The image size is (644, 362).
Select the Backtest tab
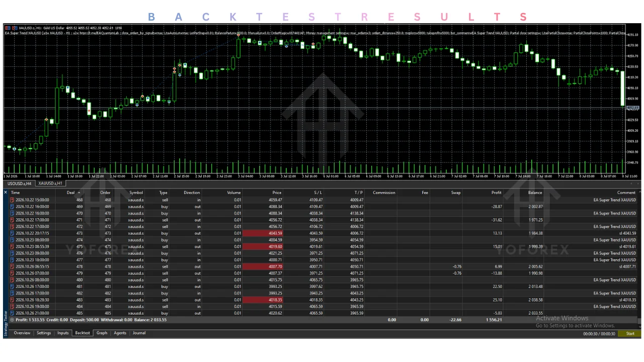(83, 333)
